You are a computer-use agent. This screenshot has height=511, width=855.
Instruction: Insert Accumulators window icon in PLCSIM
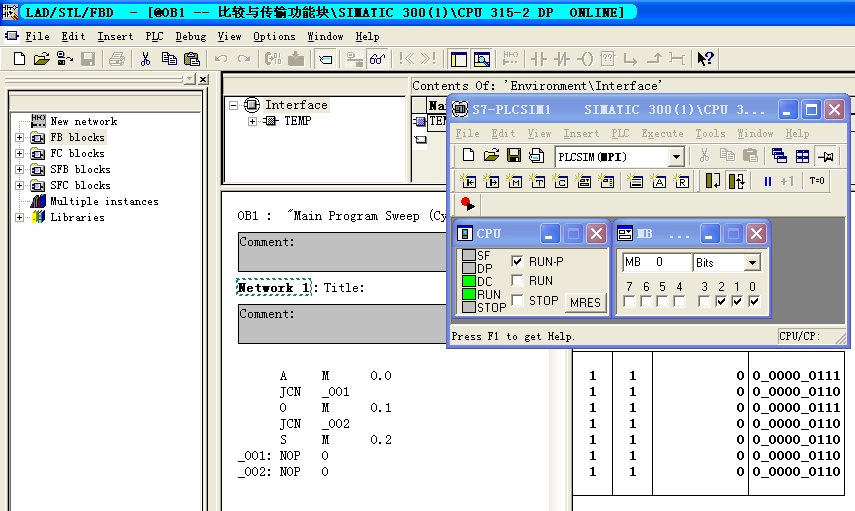(x=659, y=181)
